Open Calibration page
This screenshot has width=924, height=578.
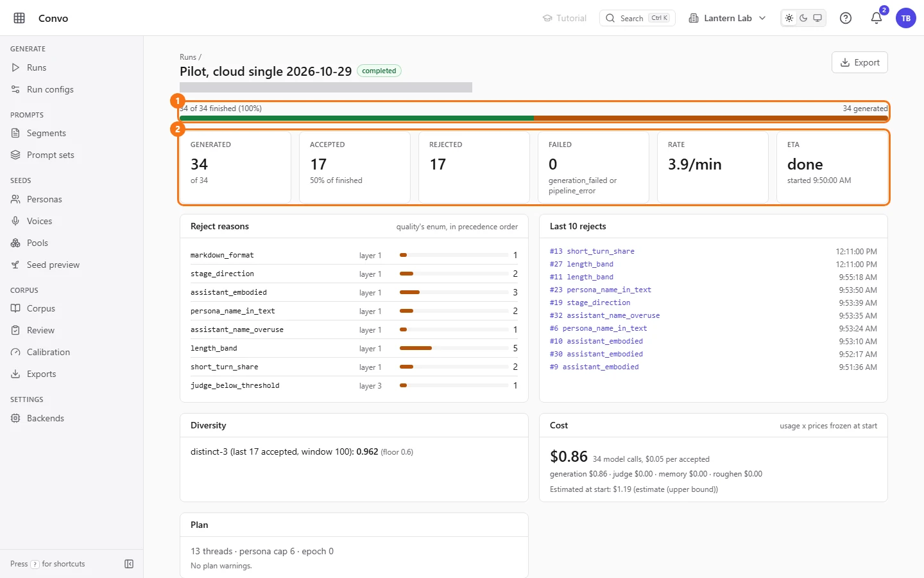pos(71,352)
